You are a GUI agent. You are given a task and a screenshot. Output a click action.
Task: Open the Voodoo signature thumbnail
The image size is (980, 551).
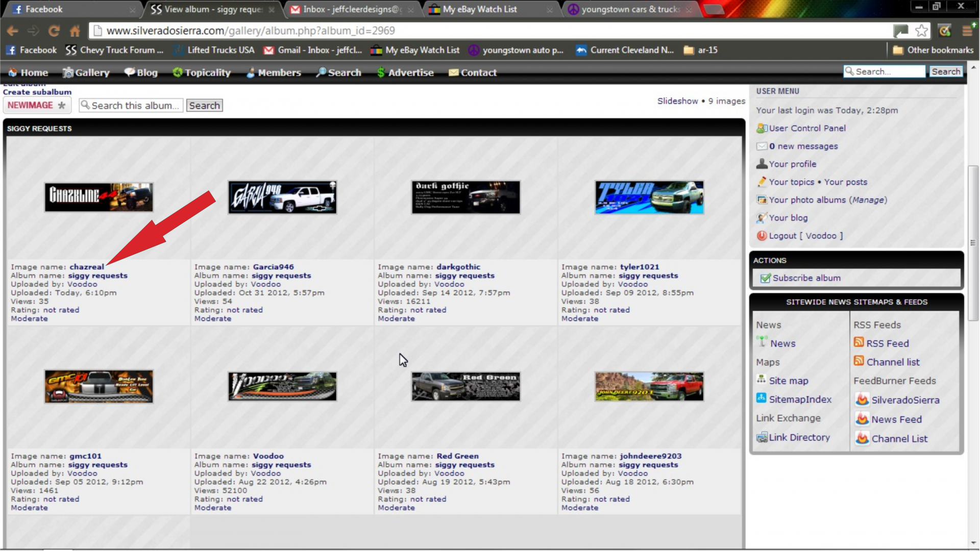click(282, 386)
